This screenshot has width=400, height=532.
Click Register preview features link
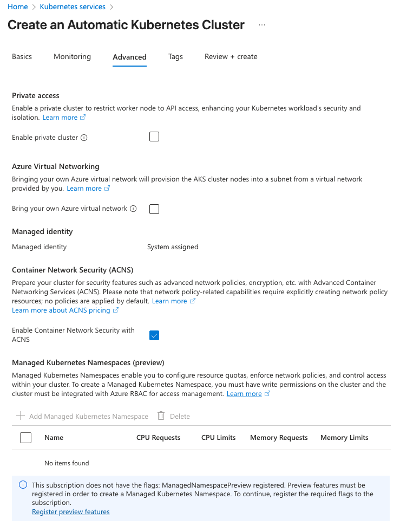point(70,511)
